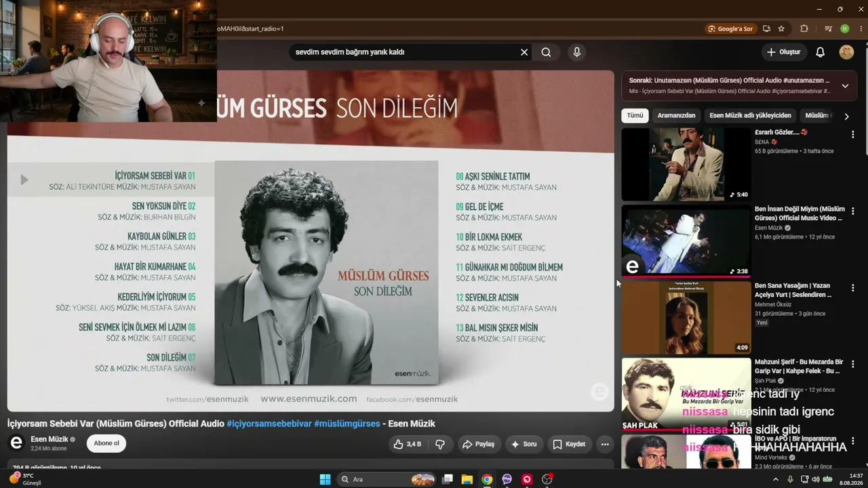Screen dimensions: 868x488
Task: Like the video (3,4 B)
Action: pos(408,444)
